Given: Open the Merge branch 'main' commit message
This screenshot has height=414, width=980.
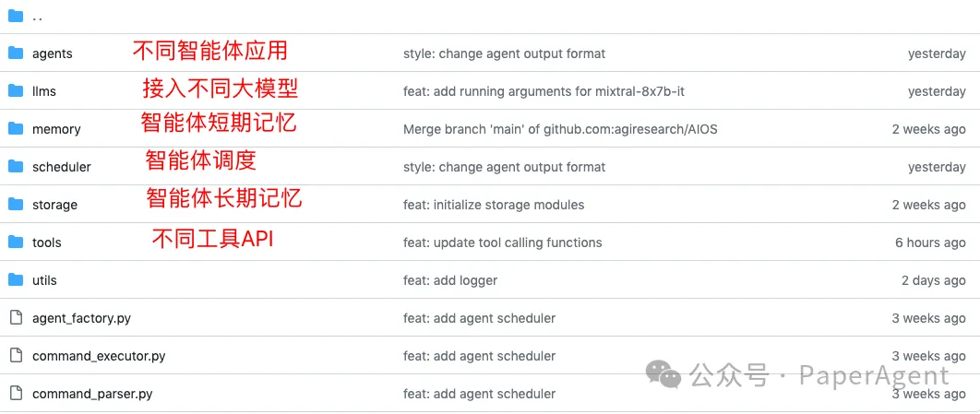Looking at the screenshot, I should 560,129.
